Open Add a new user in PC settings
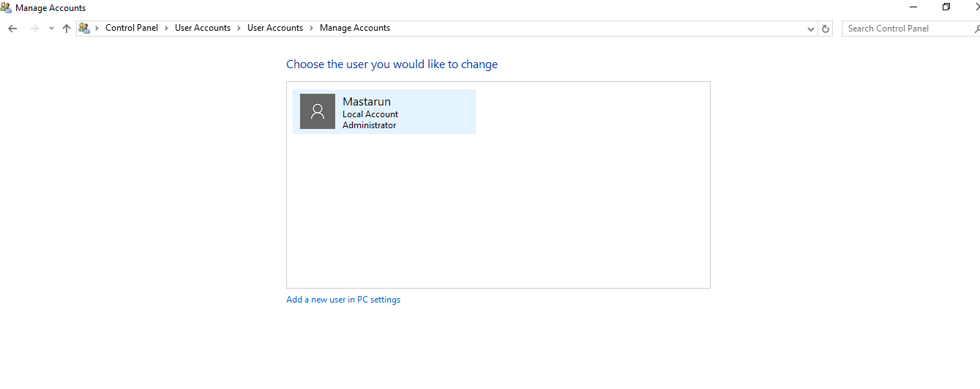The width and height of the screenshot is (980, 389). (343, 300)
